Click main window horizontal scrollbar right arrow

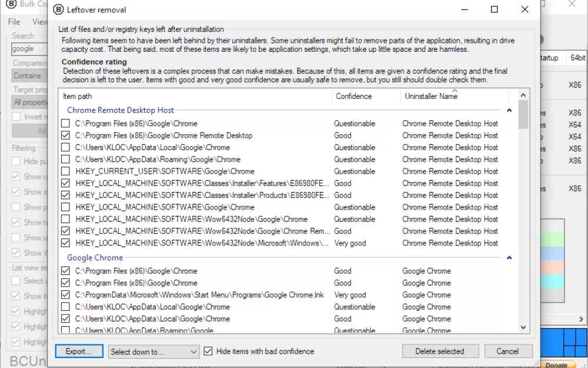pos(581,319)
